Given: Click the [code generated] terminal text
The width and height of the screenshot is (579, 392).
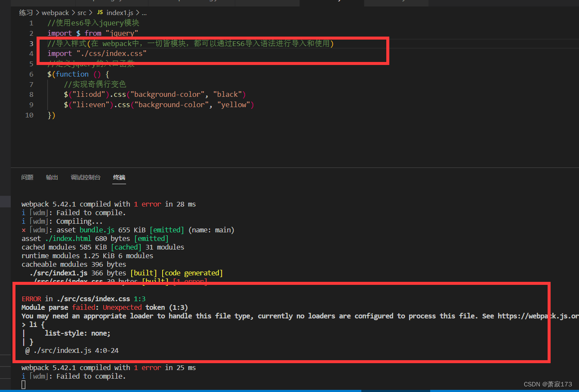Looking at the screenshot, I should click(192, 273).
